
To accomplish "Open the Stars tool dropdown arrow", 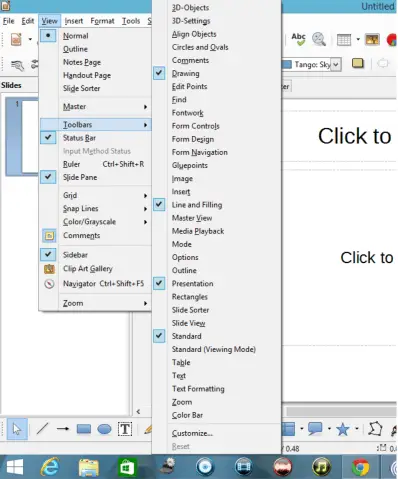I will click(357, 429).
